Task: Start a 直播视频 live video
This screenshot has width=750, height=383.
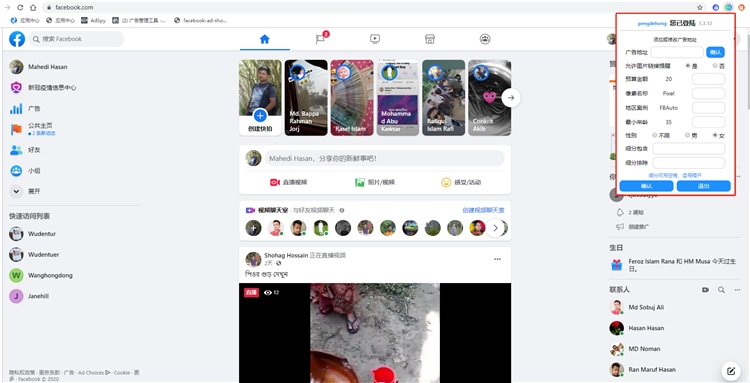Action: pyautogui.click(x=289, y=182)
